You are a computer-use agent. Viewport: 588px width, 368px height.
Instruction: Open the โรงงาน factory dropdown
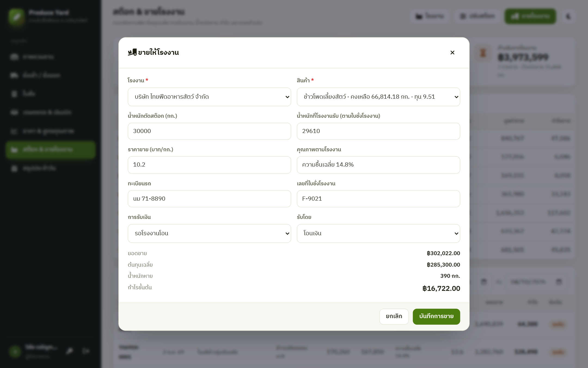pyautogui.click(x=209, y=97)
